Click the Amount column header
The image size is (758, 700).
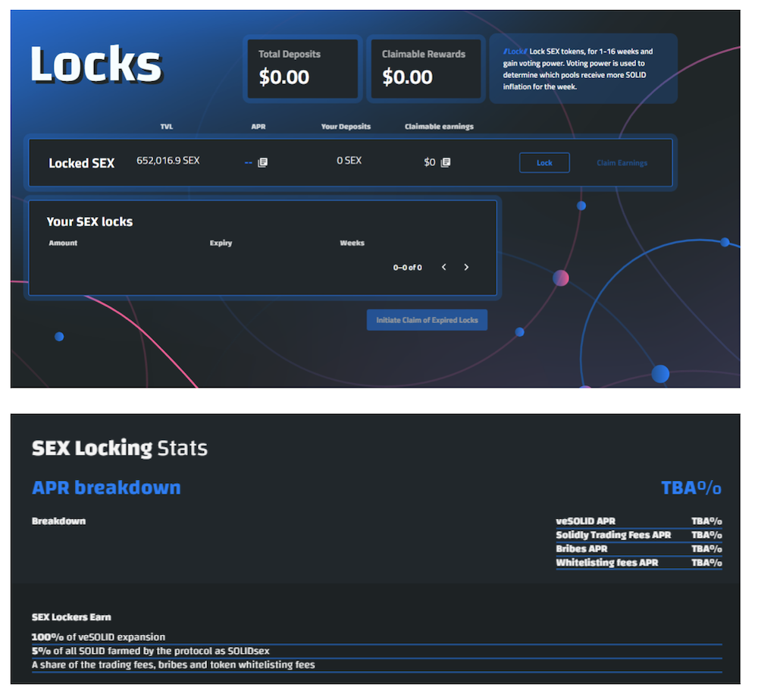tap(63, 243)
